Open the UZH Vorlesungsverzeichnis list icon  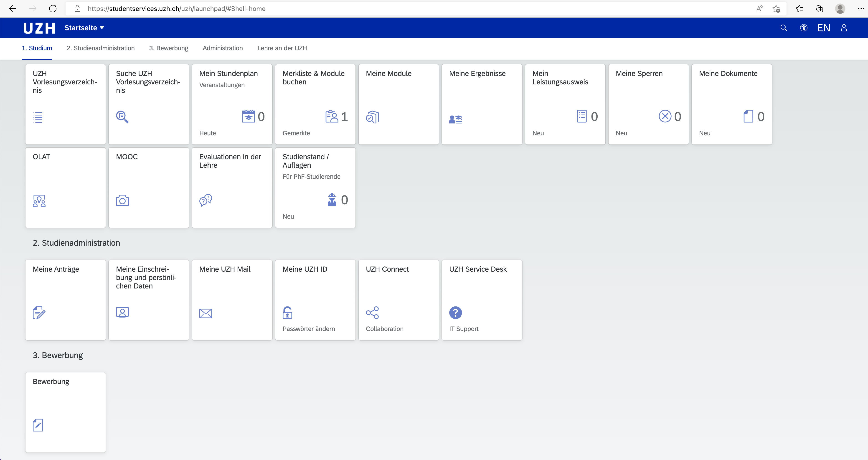tap(38, 117)
